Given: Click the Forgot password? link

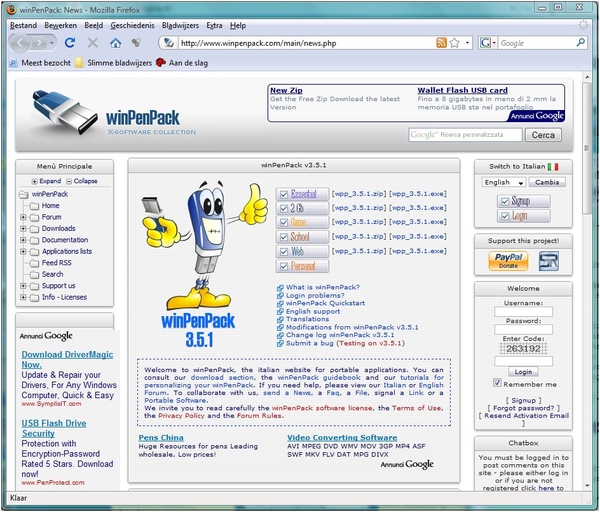Looking at the screenshot, I should (x=523, y=408).
